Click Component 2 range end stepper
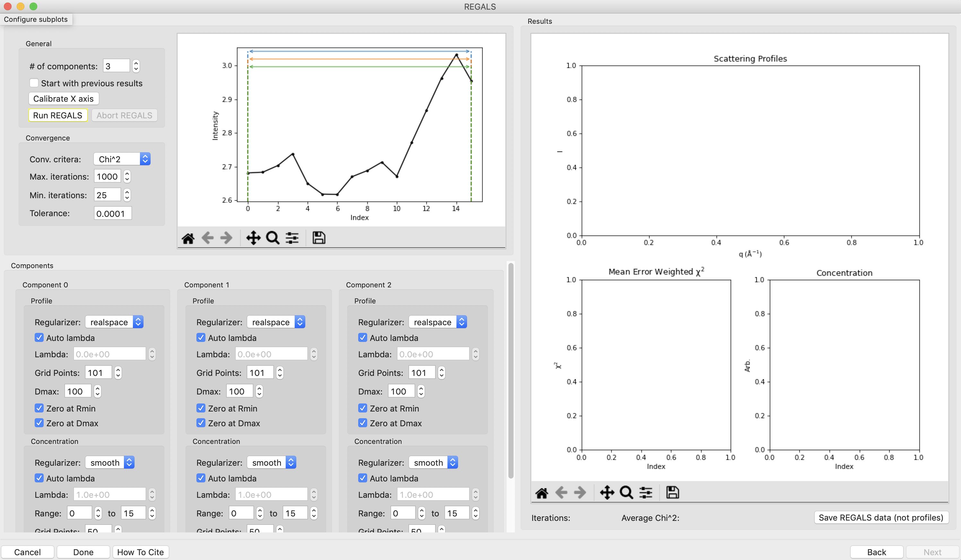961x560 pixels. click(x=476, y=513)
